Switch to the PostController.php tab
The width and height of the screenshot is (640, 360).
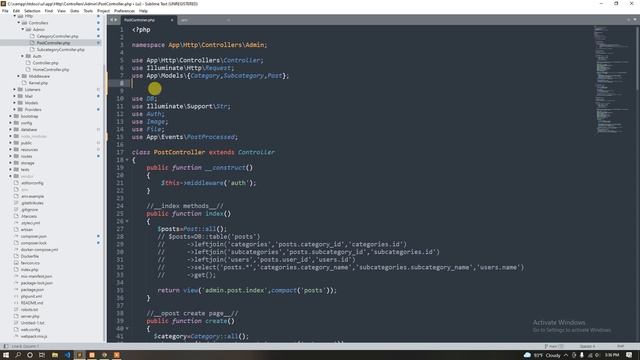140,20
